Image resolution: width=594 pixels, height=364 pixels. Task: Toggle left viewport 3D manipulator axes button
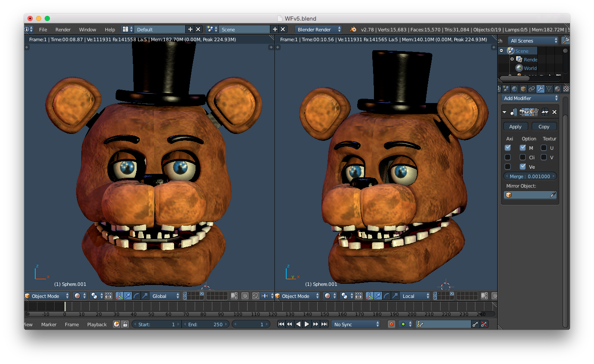119,296
